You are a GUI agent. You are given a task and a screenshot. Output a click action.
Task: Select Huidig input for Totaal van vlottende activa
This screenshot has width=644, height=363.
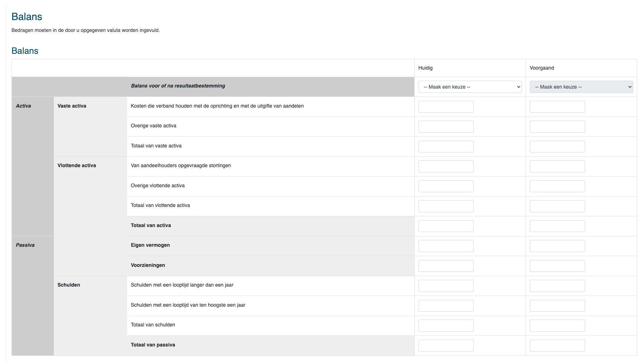pos(446,206)
